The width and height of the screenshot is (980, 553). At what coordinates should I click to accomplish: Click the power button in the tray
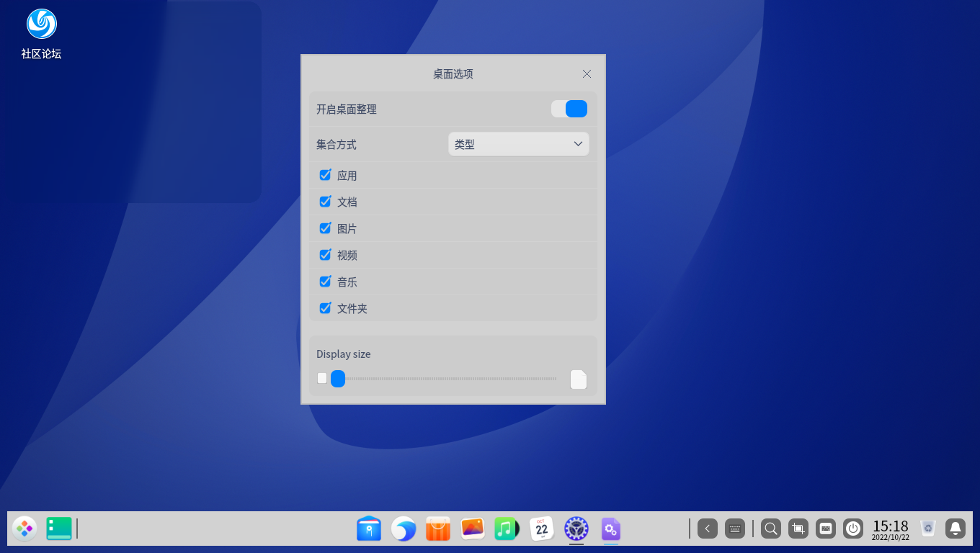[853, 529]
